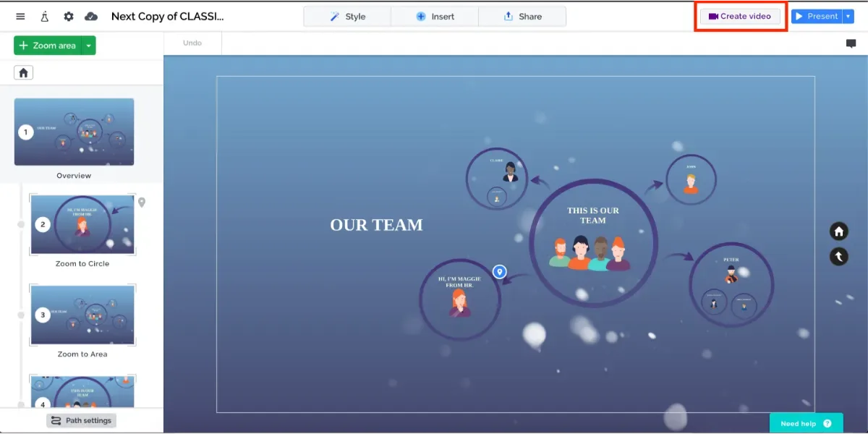This screenshot has height=434, width=868.
Task: Open the hamburger menu
Action: click(20, 16)
